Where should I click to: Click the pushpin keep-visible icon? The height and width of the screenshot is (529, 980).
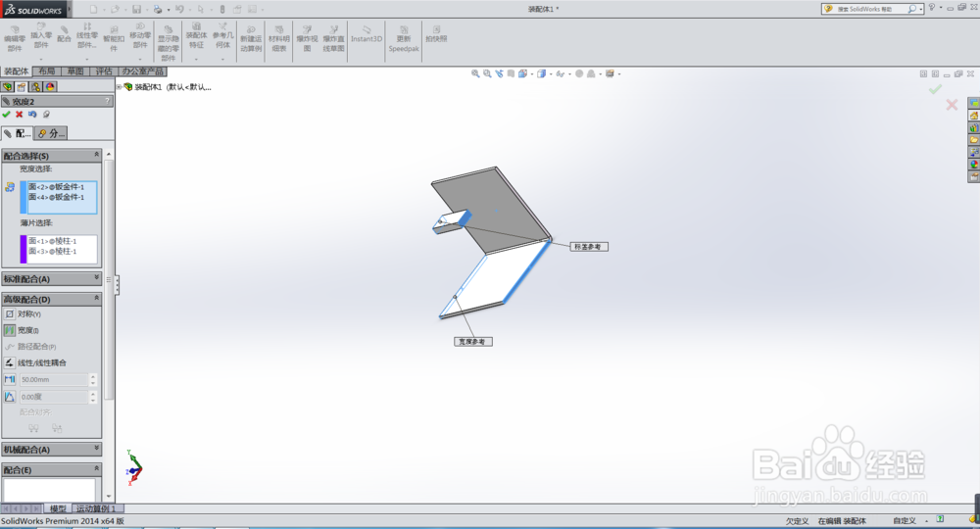(x=46, y=115)
